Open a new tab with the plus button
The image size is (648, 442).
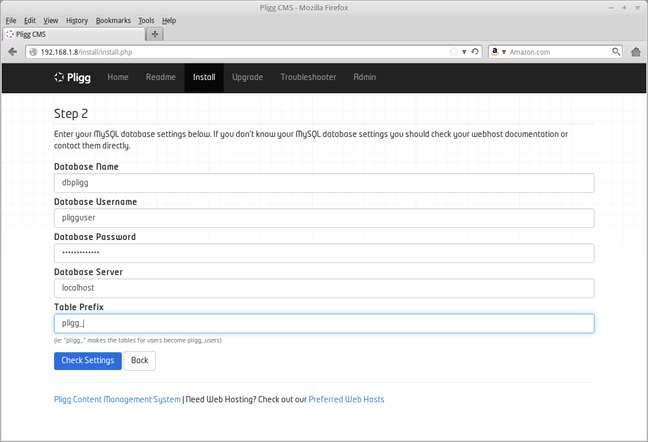pyautogui.click(x=155, y=34)
